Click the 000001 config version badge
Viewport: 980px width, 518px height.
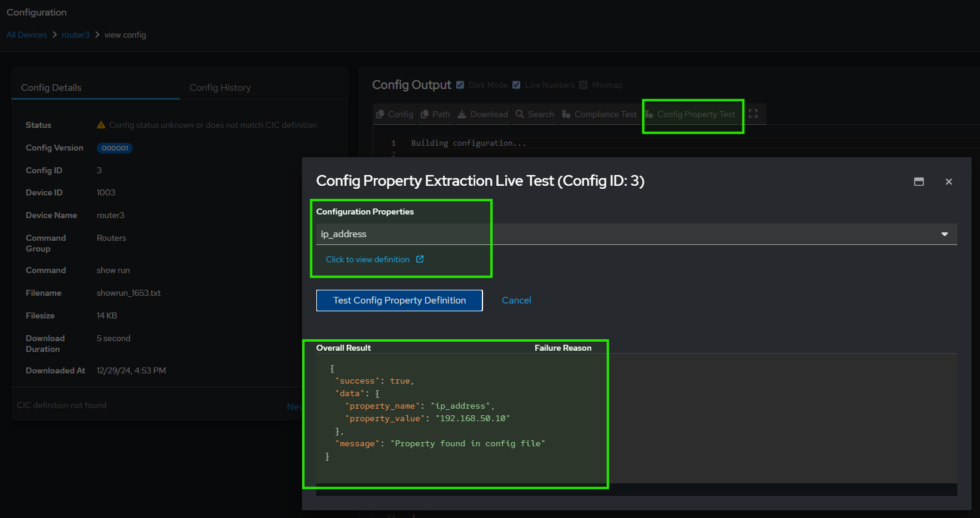coord(115,148)
